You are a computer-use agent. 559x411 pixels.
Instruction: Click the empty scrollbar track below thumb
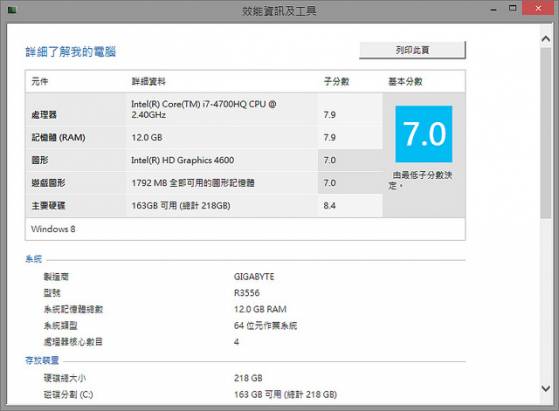click(545, 299)
